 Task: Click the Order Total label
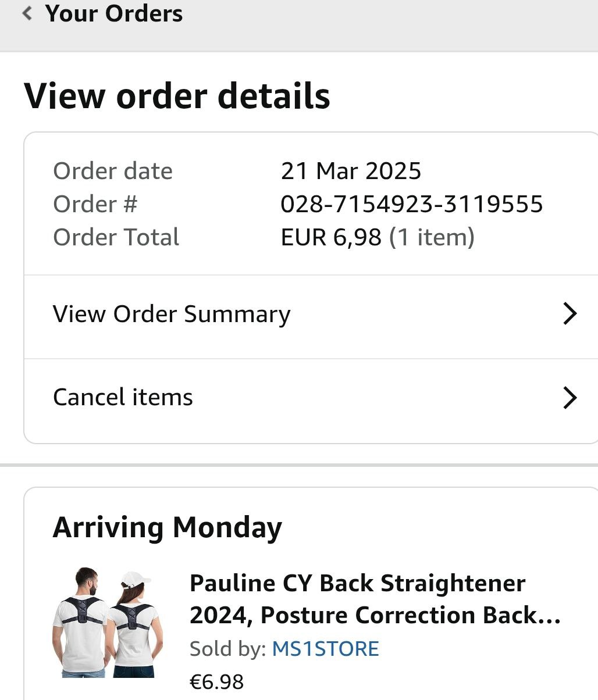pos(116,237)
